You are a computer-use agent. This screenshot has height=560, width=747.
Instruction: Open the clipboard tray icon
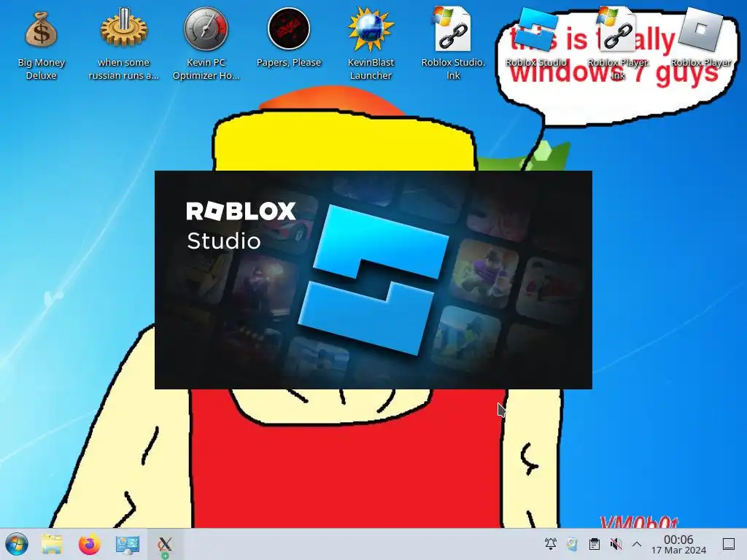[594, 544]
